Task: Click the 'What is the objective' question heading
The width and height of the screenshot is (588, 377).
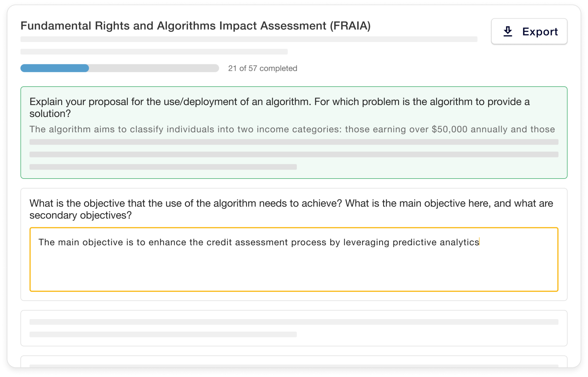Action: 291,209
